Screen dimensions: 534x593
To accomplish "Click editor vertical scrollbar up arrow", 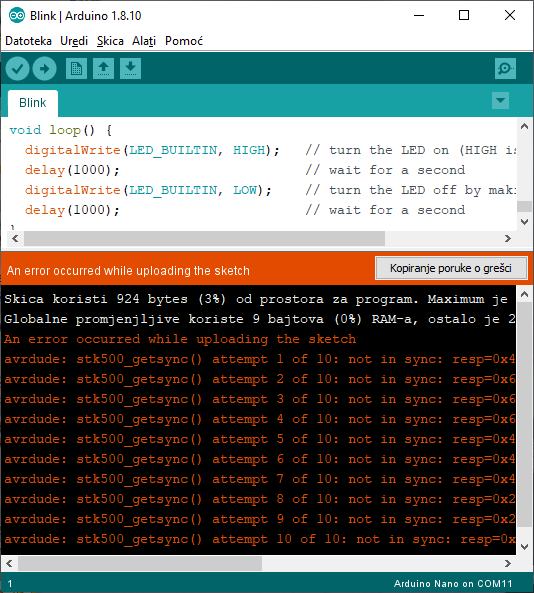I will coord(524,126).
